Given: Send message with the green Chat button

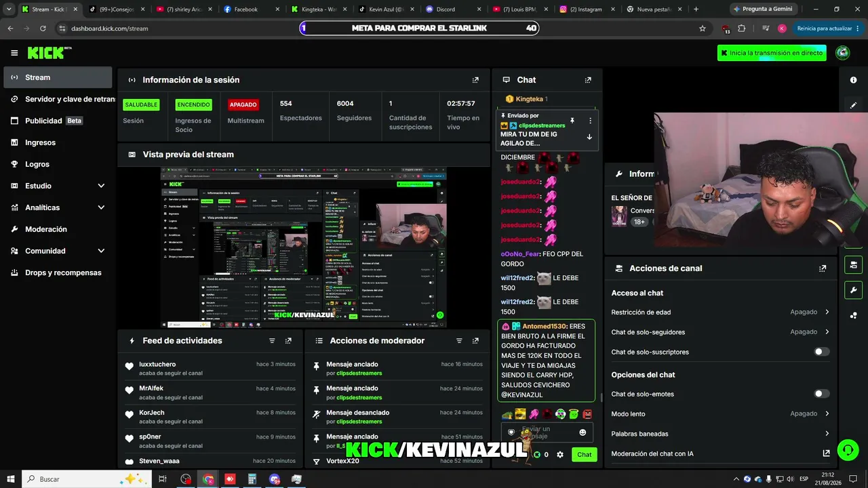Looking at the screenshot, I should click(584, 455).
